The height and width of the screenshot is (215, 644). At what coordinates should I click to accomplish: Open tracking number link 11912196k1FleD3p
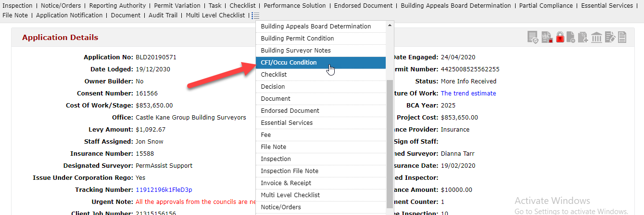(164, 189)
